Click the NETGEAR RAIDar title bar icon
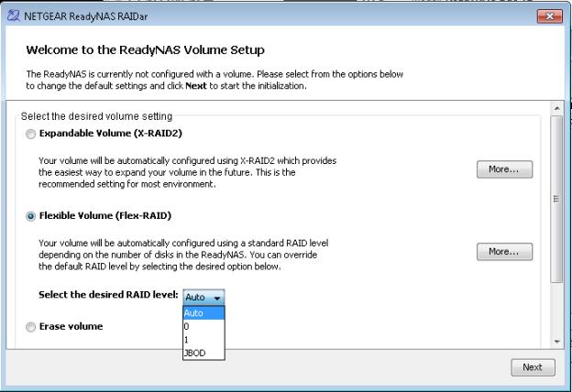The height and width of the screenshot is (392, 572). (x=14, y=16)
